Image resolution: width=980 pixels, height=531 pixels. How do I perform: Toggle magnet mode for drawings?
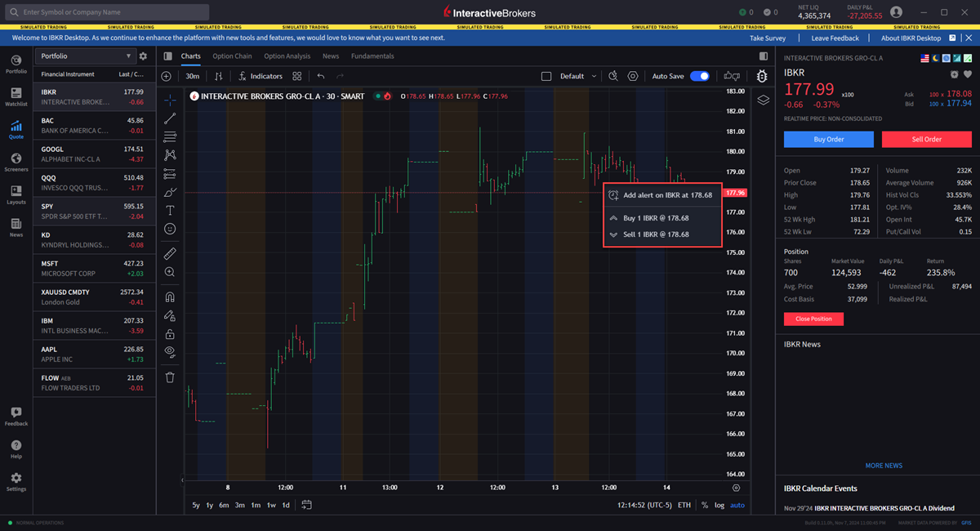tap(170, 297)
